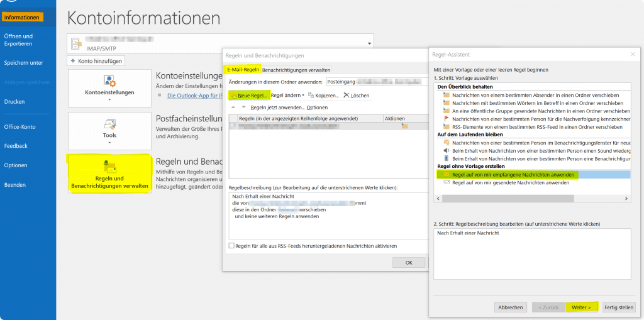Click the IMAP/SMTP account icon

click(77, 44)
